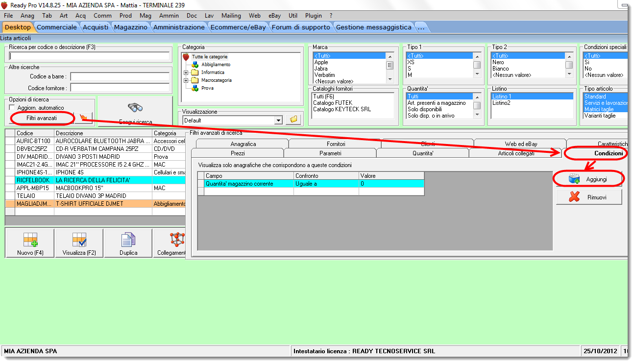This screenshot has height=364, width=635.
Task: Click Tipo 1 list scroll-down arrow
Action: pos(477,73)
